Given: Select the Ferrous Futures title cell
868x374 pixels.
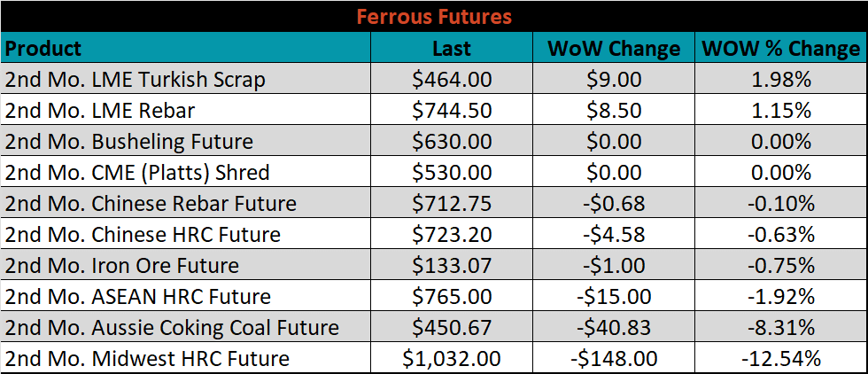Looking at the screenshot, I should (x=434, y=17).
